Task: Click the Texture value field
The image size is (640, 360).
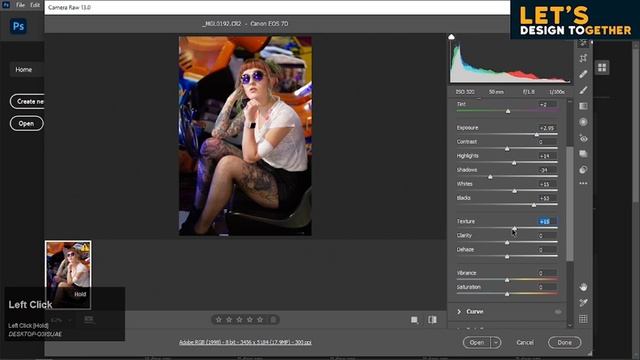Action: click(x=547, y=222)
